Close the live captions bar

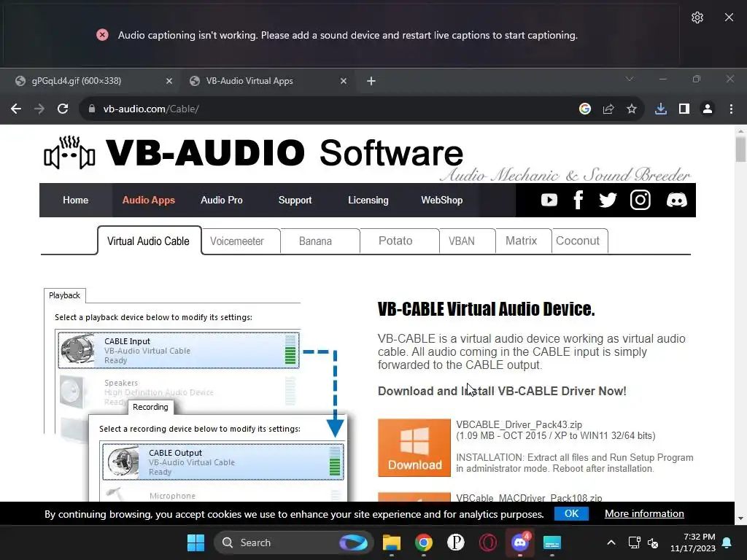[x=729, y=17]
